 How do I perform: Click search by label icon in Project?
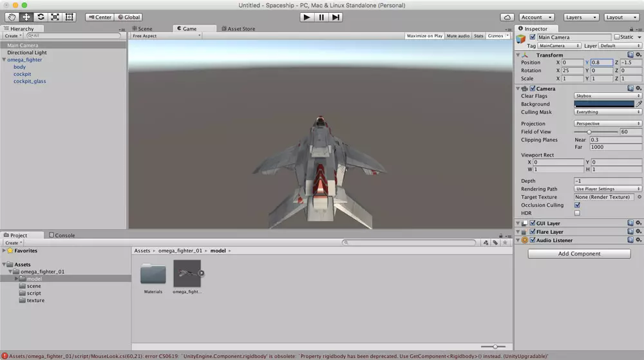point(495,243)
